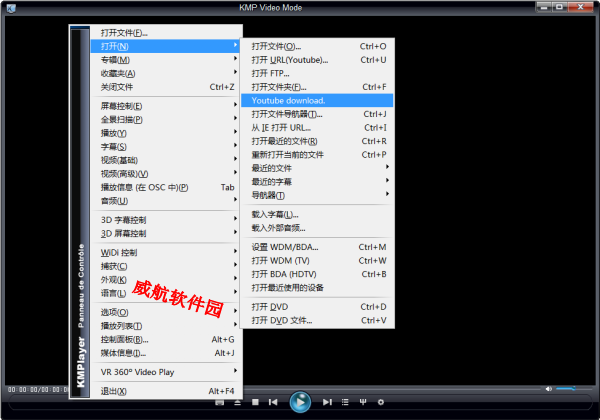The image size is (600, 420).
Task: Click the control box icon left of eject
Action: click(x=219, y=402)
